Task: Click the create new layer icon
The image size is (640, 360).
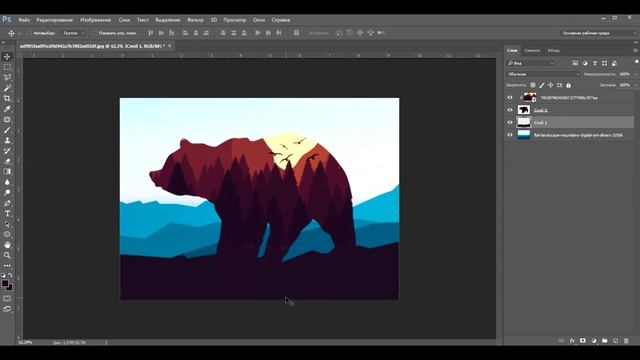Action: coord(616,341)
